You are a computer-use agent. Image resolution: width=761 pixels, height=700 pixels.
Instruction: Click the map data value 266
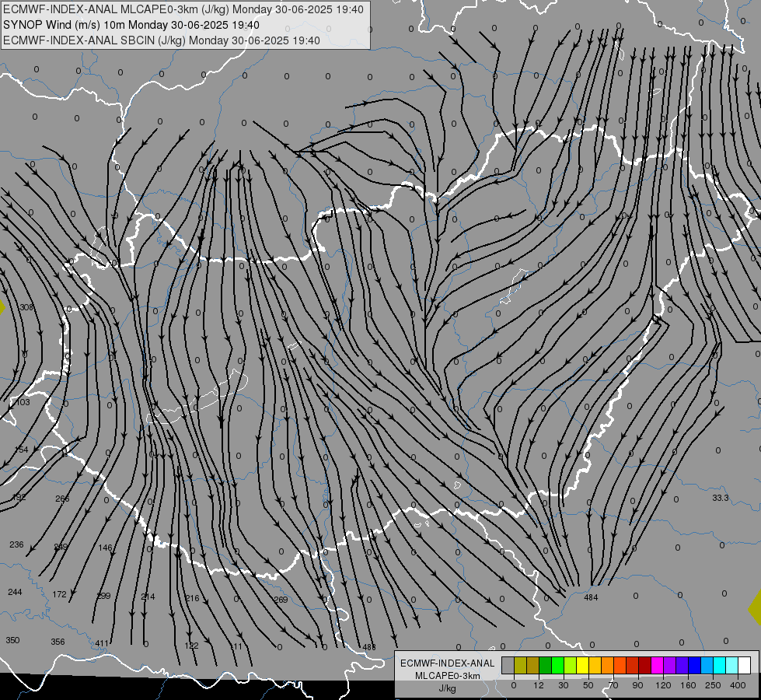[62, 499]
